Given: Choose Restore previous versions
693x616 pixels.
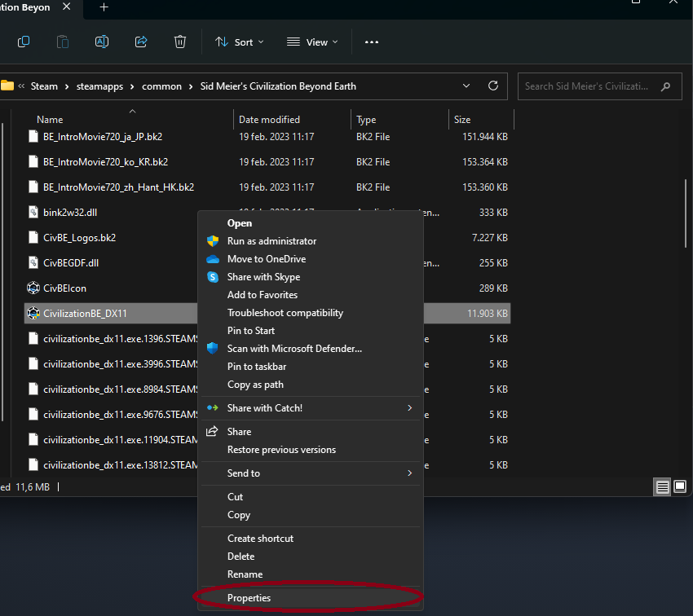Looking at the screenshot, I should (x=311, y=450).
